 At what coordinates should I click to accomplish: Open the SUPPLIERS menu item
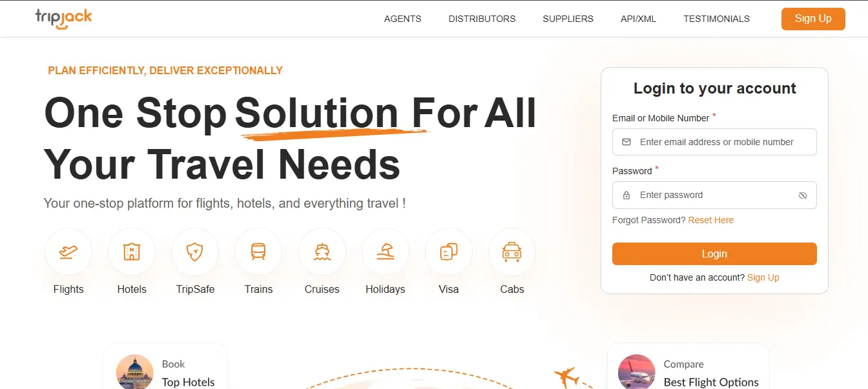point(568,19)
